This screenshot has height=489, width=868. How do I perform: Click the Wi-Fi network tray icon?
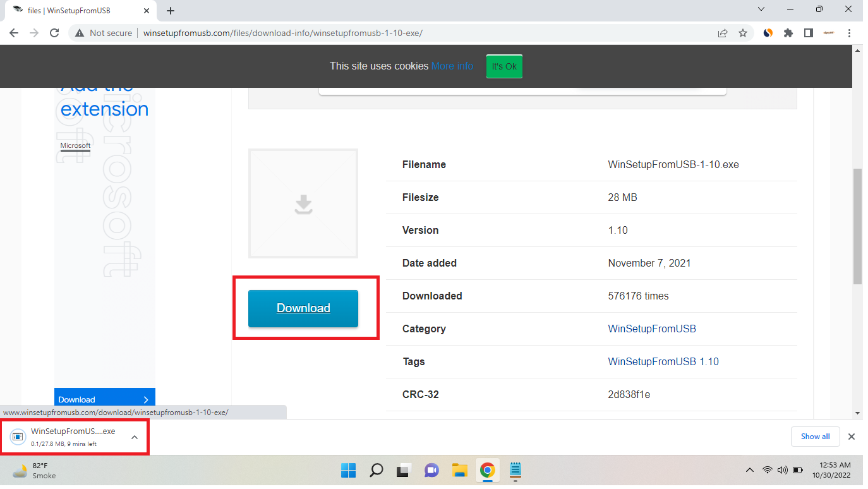(768, 470)
